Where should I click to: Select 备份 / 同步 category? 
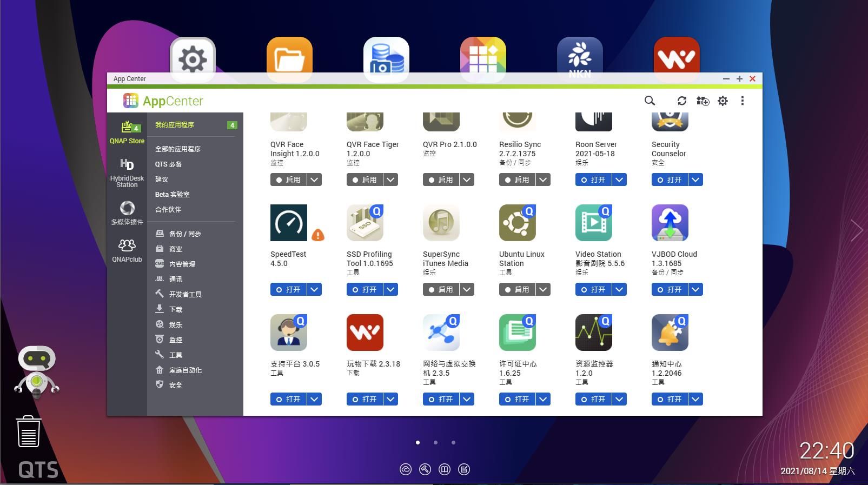(x=195, y=234)
